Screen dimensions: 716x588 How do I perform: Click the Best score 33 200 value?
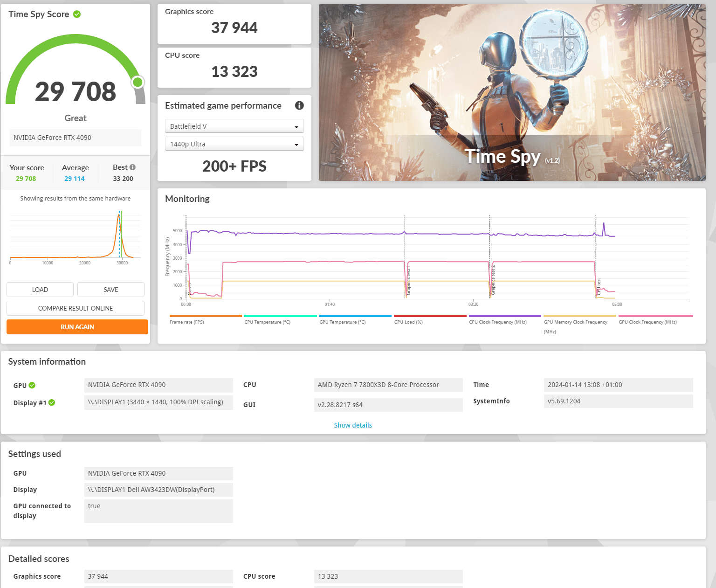(123, 179)
